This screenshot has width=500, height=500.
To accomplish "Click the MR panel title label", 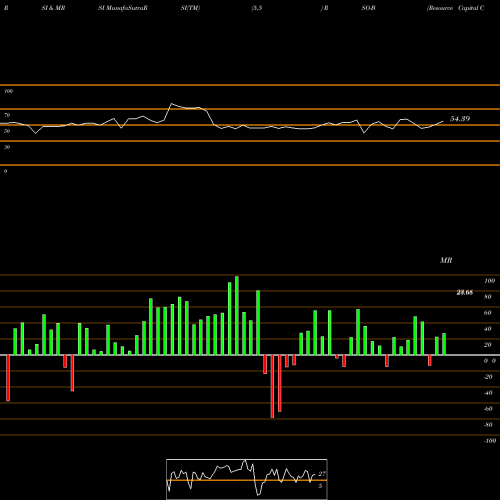I will pos(446,260).
